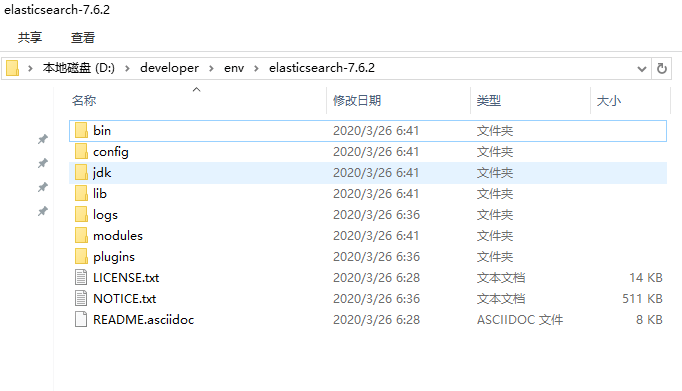Click the date cell of the logs row

click(377, 215)
